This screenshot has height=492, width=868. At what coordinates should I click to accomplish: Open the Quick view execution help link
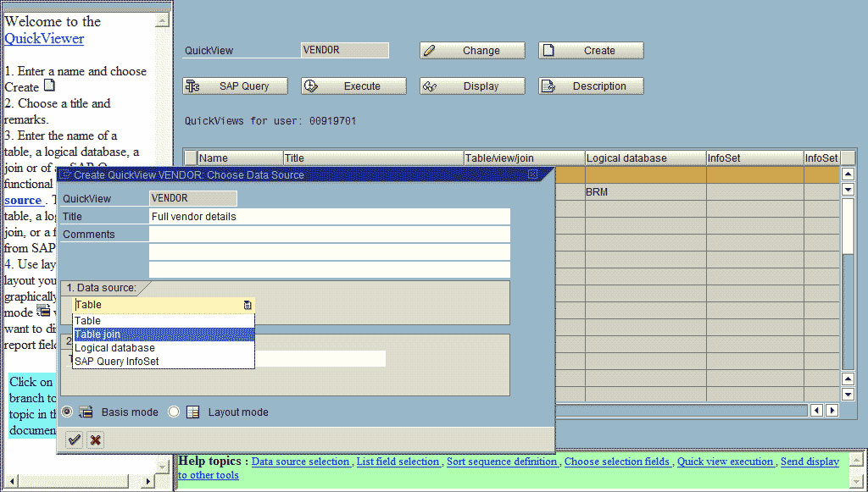click(x=725, y=462)
